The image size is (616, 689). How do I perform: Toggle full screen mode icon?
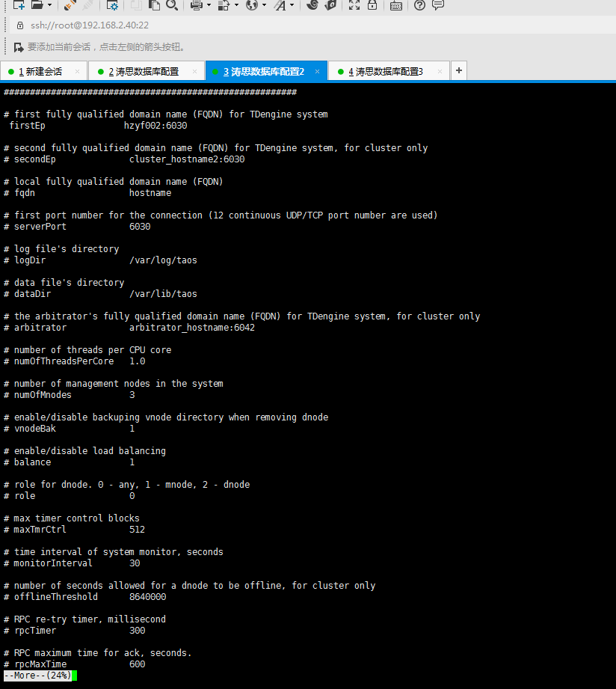(x=355, y=5)
